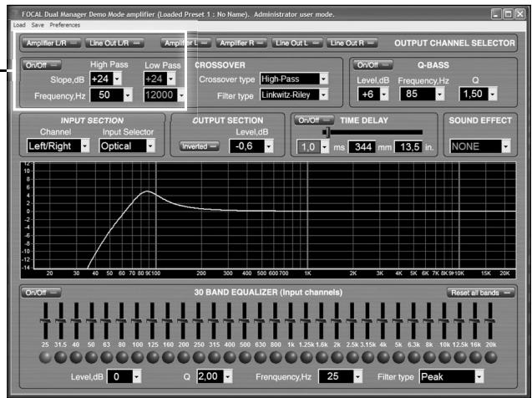The image size is (532, 398).
Task: Click the 25 Hz equalizer band slider
Action: click(45, 320)
